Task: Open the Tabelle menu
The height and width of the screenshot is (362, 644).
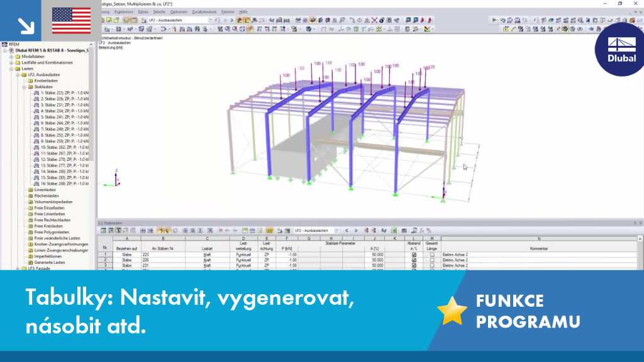Action: click(x=159, y=12)
